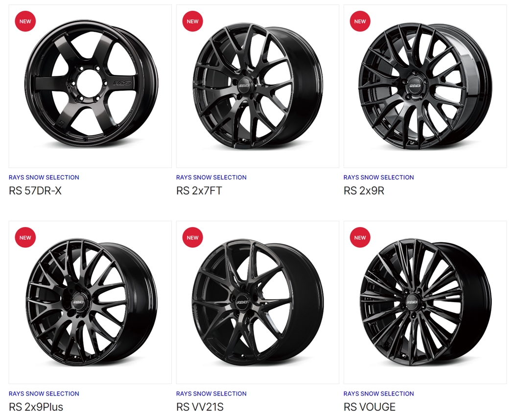The height and width of the screenshot is (420, 514).
Task: Open the RS 57DR-X wheel image
Action: pyautogui.click(x=90, y=86)
